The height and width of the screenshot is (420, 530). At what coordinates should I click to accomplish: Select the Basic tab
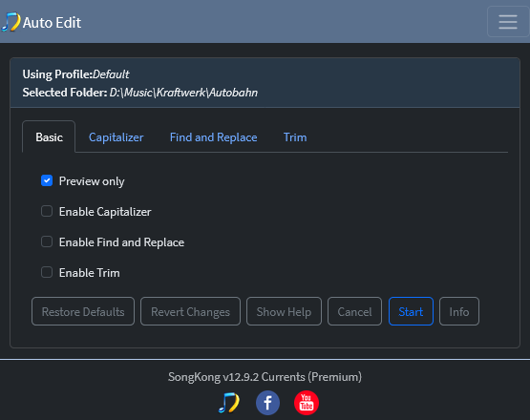point(49,136)
